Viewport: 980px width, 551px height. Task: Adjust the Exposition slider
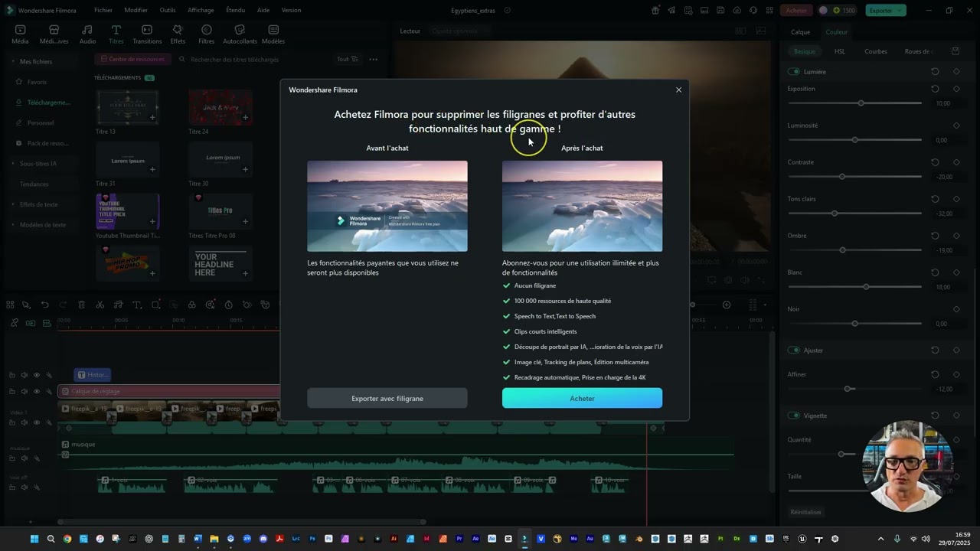pyautogui.click(x=854, y=103)
